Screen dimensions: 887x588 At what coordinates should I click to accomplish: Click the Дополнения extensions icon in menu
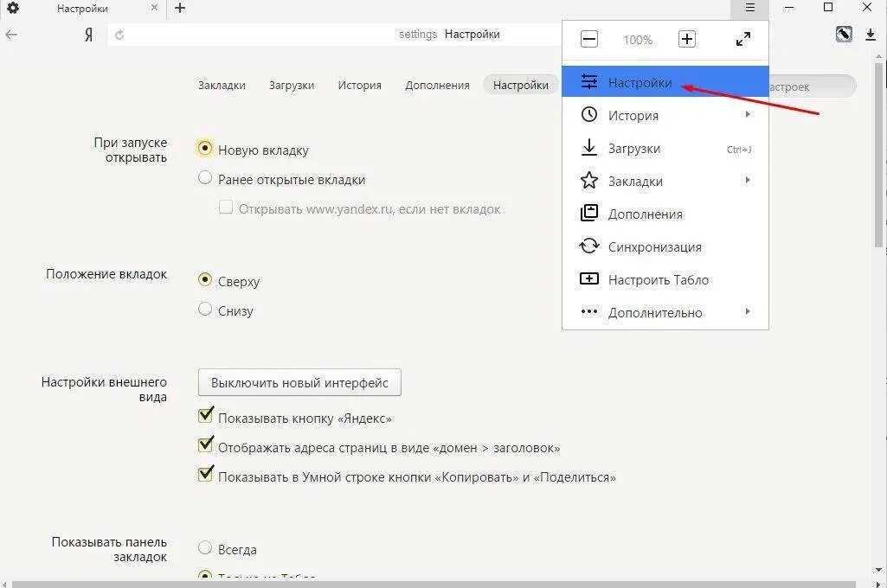click(589, 213)
